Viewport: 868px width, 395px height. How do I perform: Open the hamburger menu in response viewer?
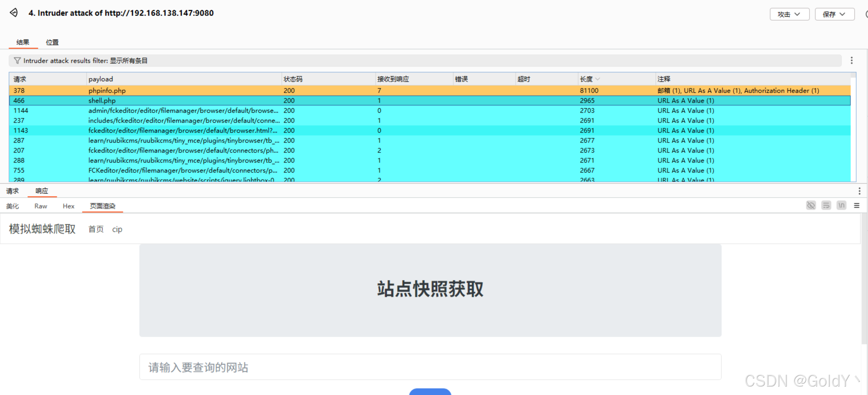(x=856, y=206)
